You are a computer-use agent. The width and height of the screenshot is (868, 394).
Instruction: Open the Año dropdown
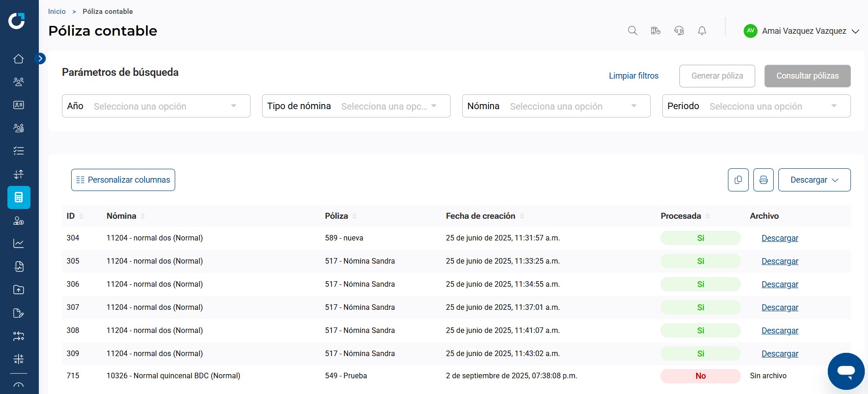click(x=156, y=106)
